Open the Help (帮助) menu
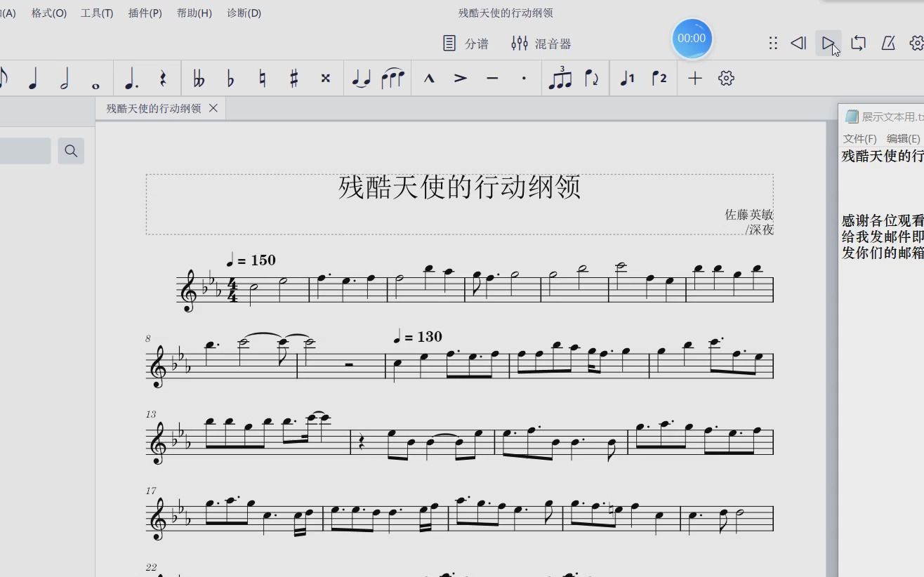Screen dimensions: 924x577 tap(194, 13)
